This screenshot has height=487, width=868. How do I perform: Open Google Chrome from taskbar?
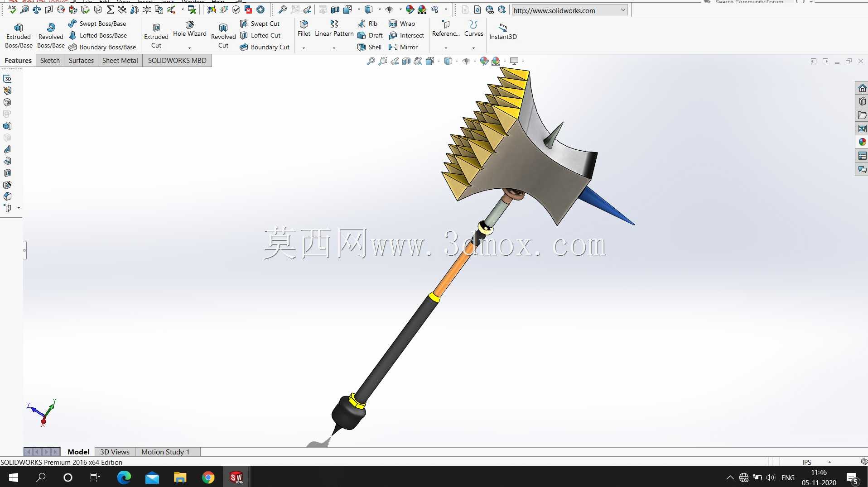click(208, 477)
